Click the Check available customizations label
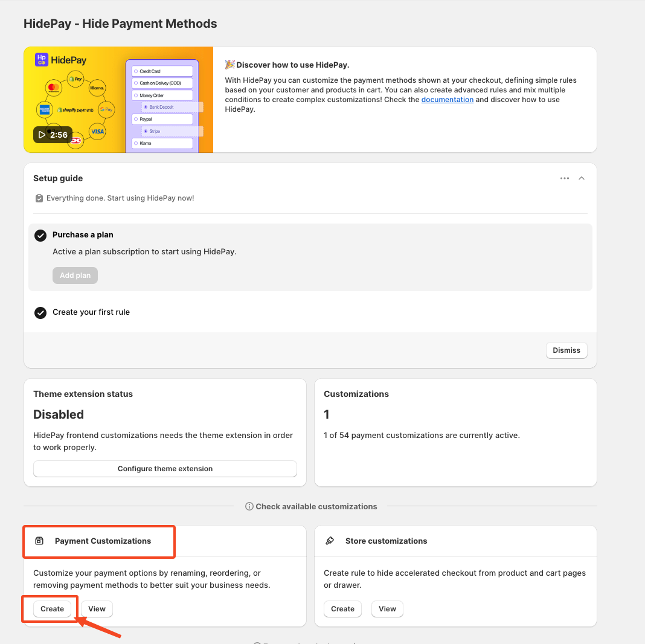This screenshot has height=644, width=645. [316, 506]
